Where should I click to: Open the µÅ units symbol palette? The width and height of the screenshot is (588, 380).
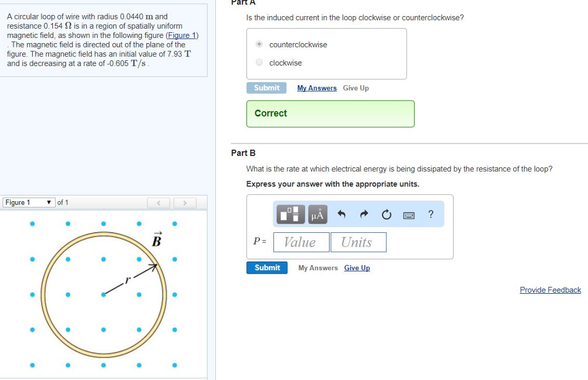point(317,214)
